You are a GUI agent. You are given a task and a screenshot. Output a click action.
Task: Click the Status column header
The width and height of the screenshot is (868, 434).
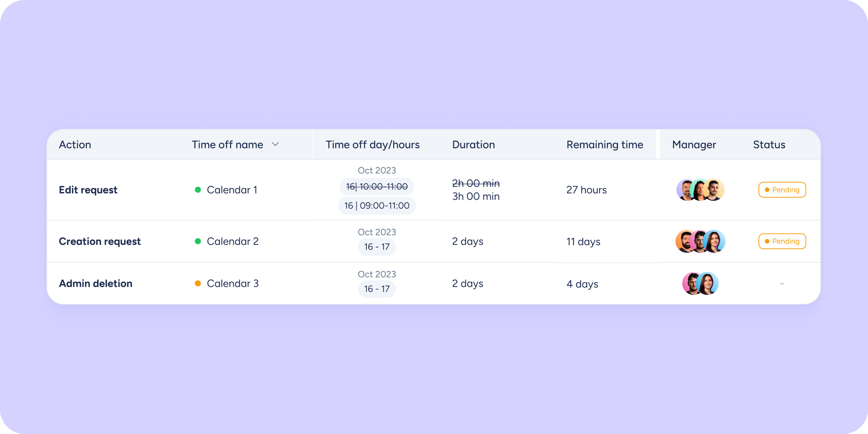coord(769,145)
